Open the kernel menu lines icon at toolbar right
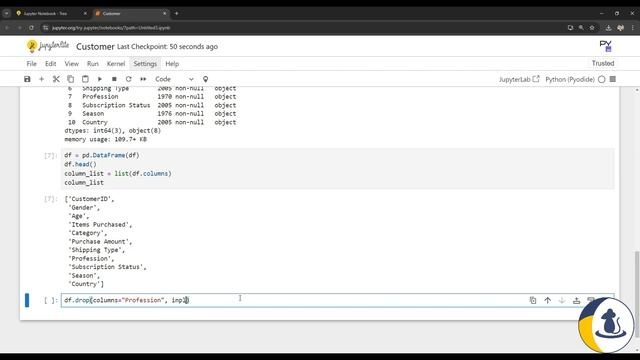 613,79
